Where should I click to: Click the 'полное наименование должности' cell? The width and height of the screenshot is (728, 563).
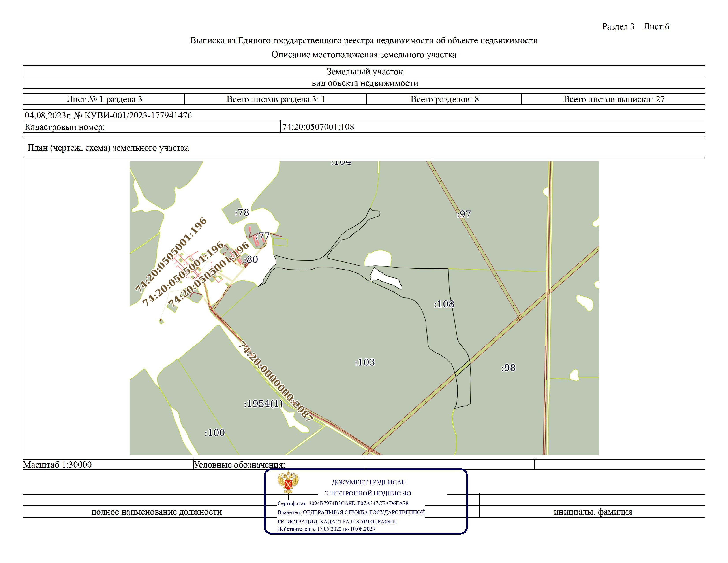click(x=157, y=512)
